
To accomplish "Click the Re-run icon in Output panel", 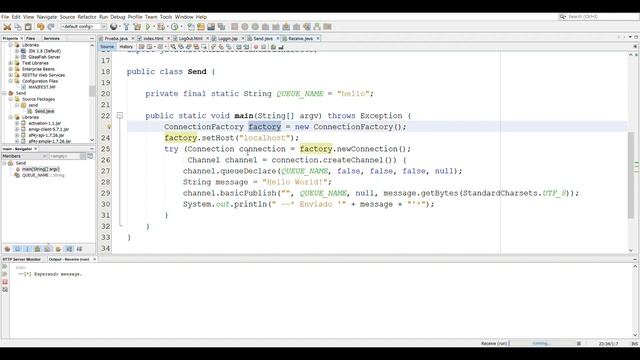I will coord(5,267).
